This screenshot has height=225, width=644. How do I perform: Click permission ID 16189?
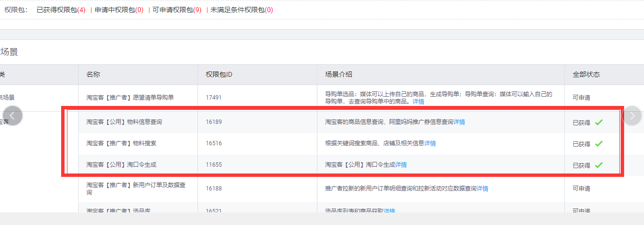pos(214,122)
